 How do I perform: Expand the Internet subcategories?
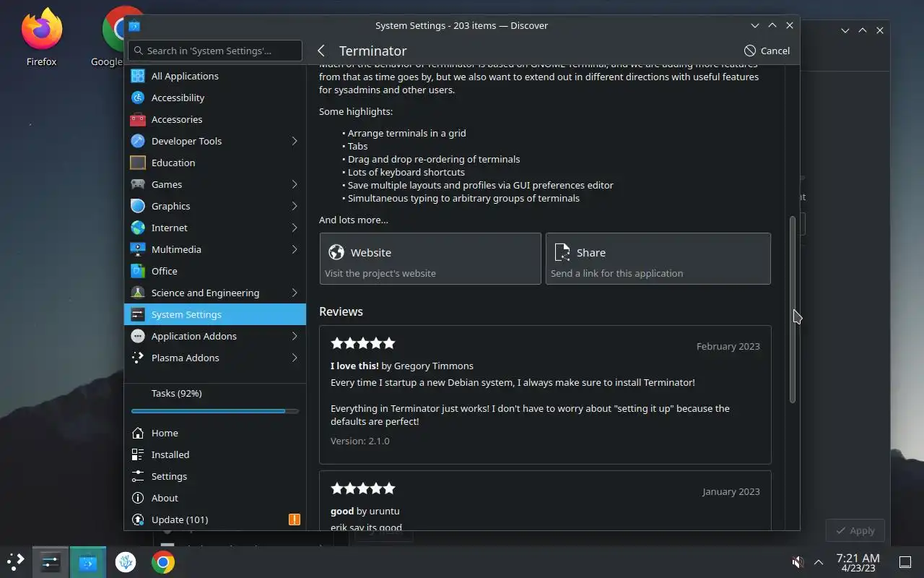[x=295, y=228]
